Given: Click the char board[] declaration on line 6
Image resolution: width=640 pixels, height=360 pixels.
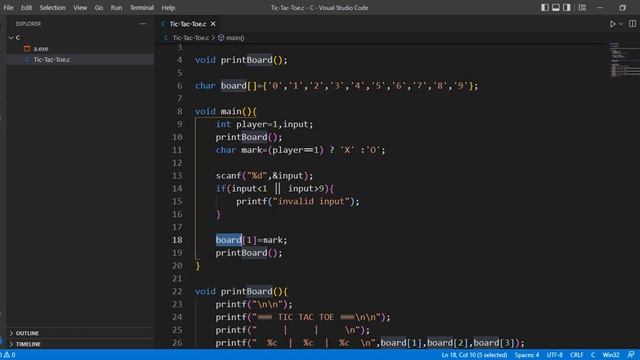Looking at the screenshot, I should point(336,86).
